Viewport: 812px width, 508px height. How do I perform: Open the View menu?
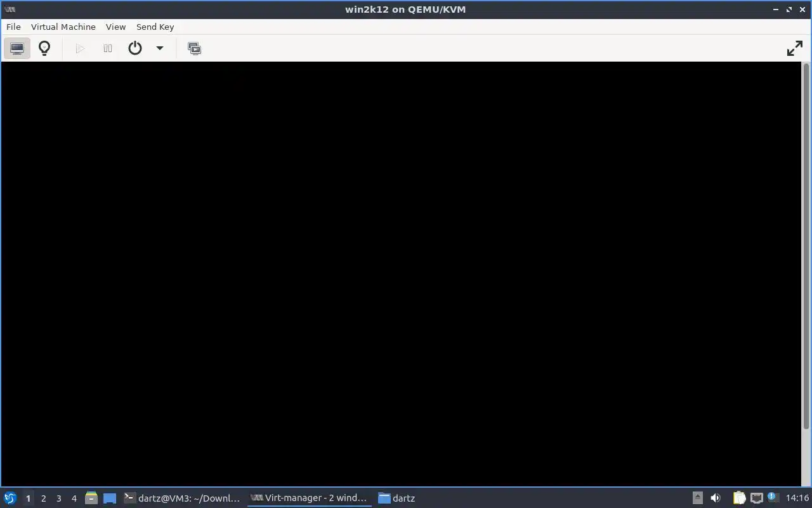click(115, 27)
